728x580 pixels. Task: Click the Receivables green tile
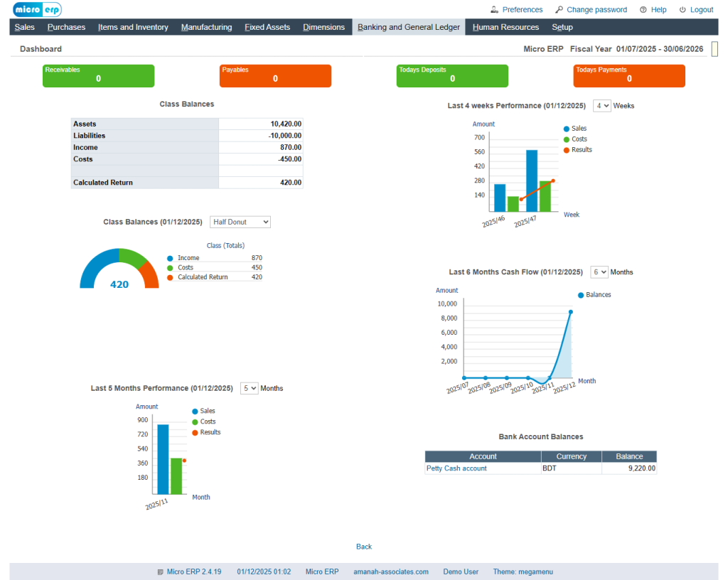98,75
